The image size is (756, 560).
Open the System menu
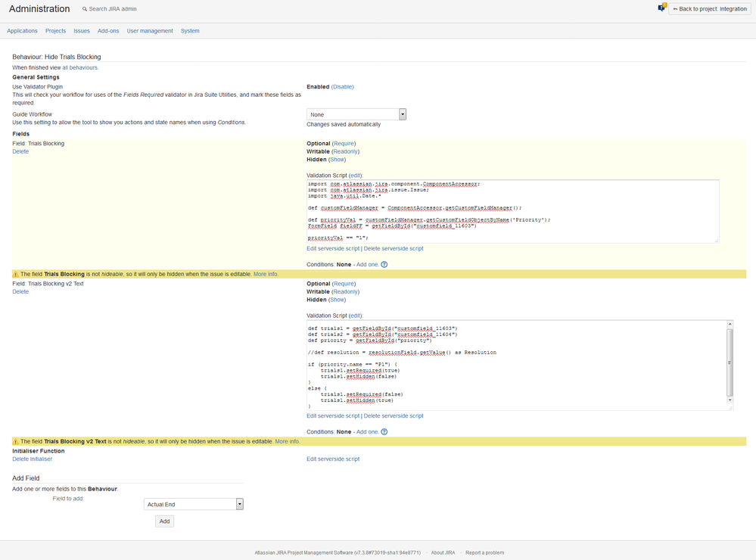(x=190, y=31)
